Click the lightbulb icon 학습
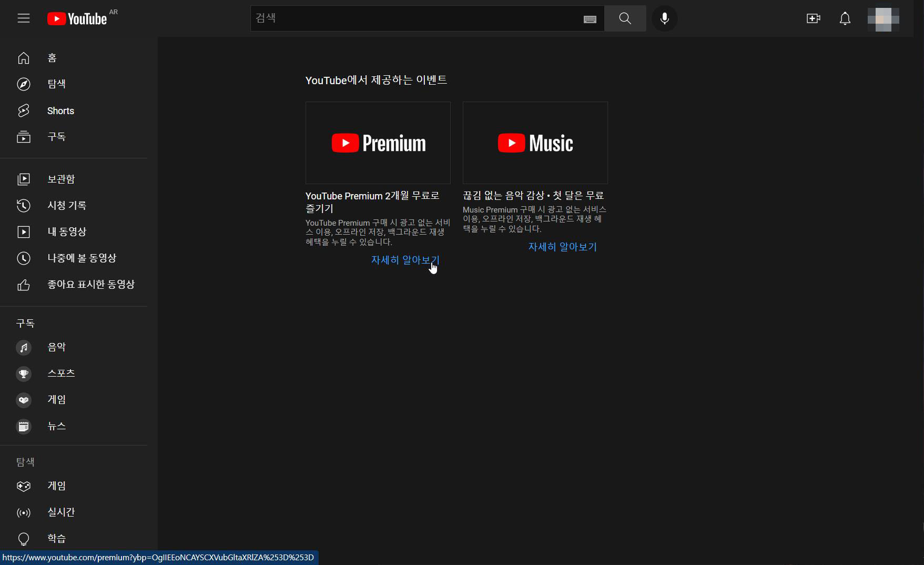This screenshot has width=924, height=565. 24,539
